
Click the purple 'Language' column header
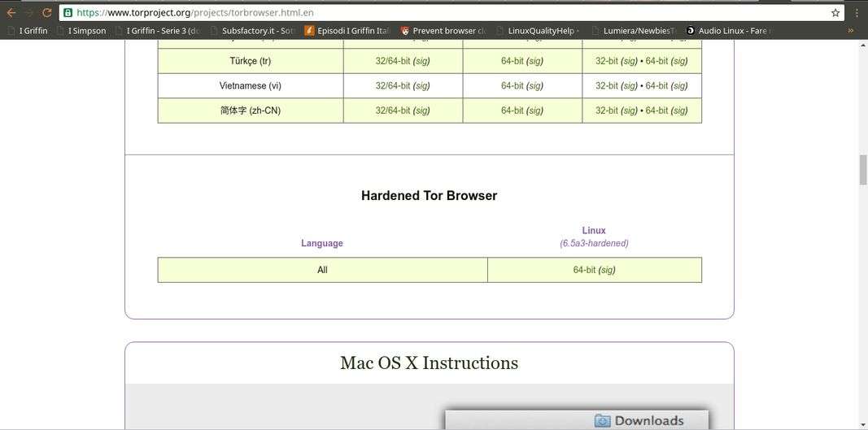point(321,243)
